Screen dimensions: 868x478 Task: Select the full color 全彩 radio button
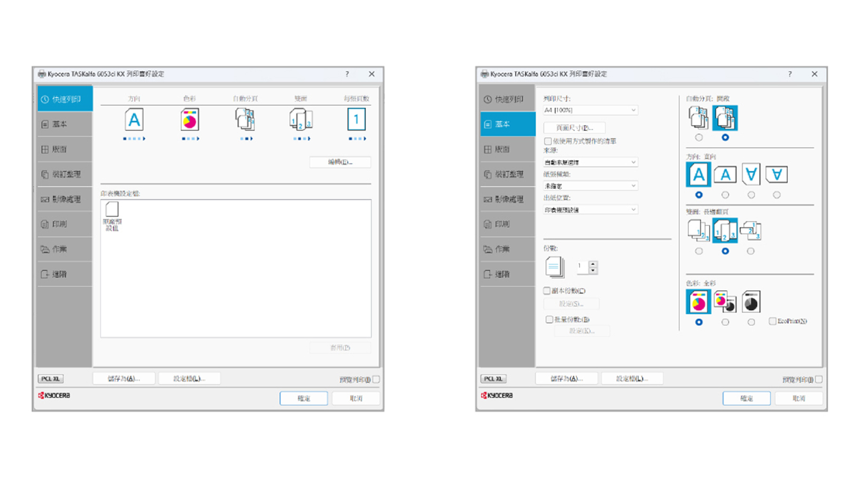tap(698, 321)
